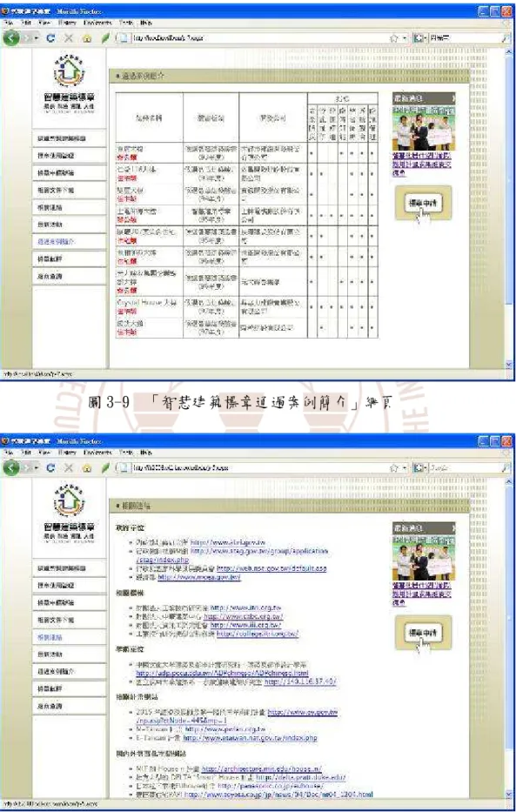This screenshot has height=812, width=516.
Task: Open the File menu in the top window
Action: [x=9, y=23]
